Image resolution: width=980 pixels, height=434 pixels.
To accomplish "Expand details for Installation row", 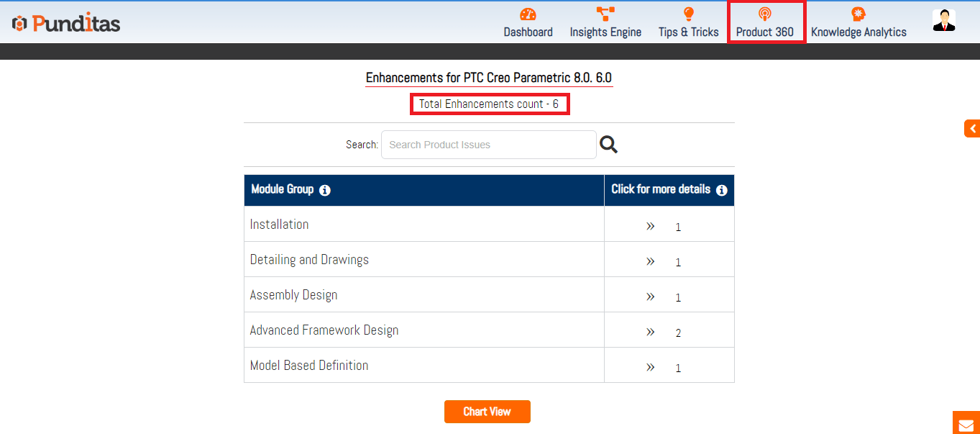I will [x=650, y=226].
